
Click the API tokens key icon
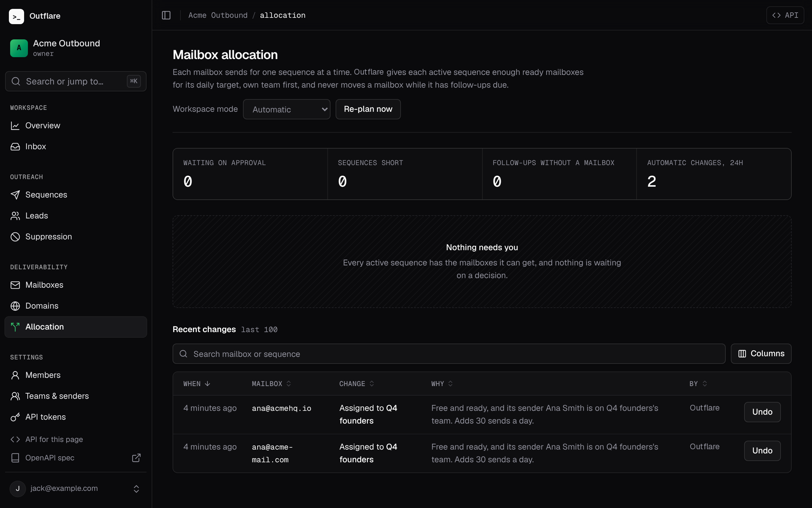[15, 417]
